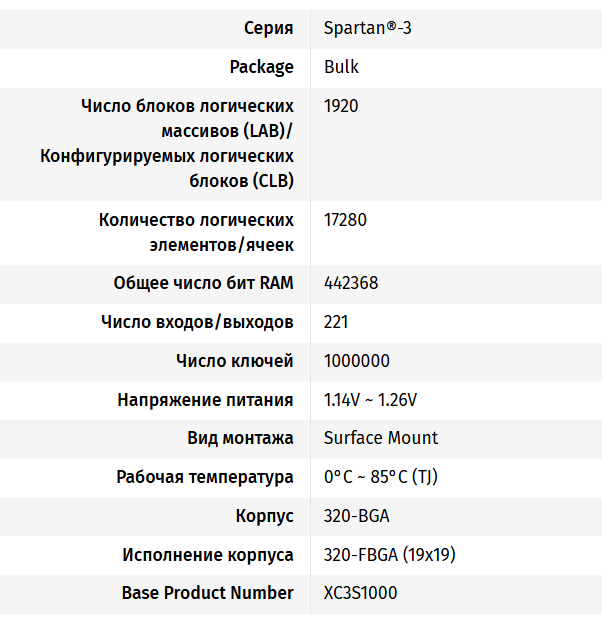Select the base product number 'XC3S1000'
The width and height of the screenshot is (602, 629).
pyautogui.click(x=360, y=593)
